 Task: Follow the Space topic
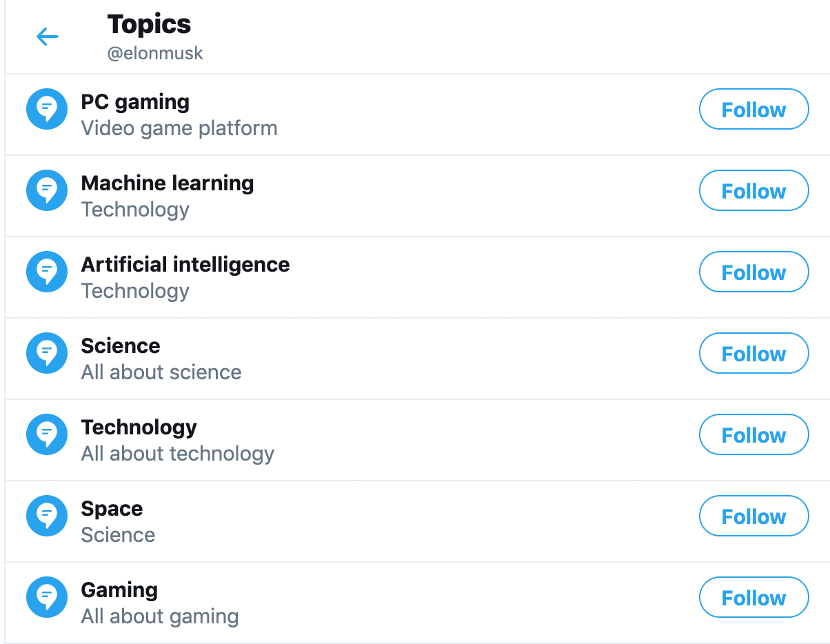(753, 516)
